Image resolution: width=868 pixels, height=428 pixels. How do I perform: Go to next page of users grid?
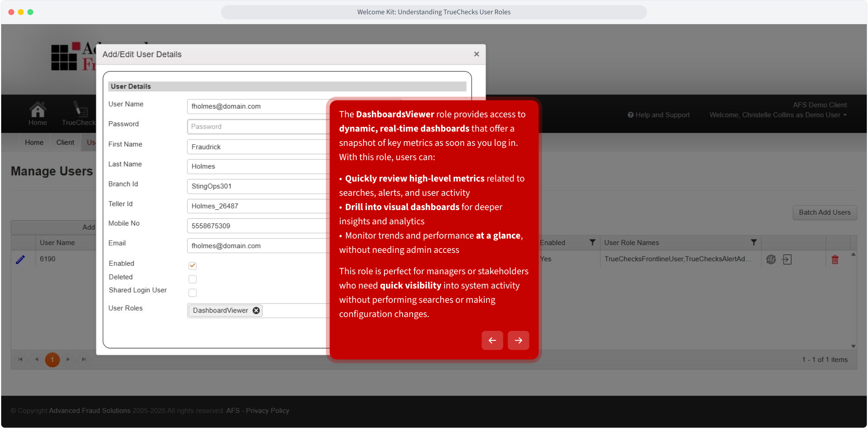pyautogui.click(x=68, y=359)
